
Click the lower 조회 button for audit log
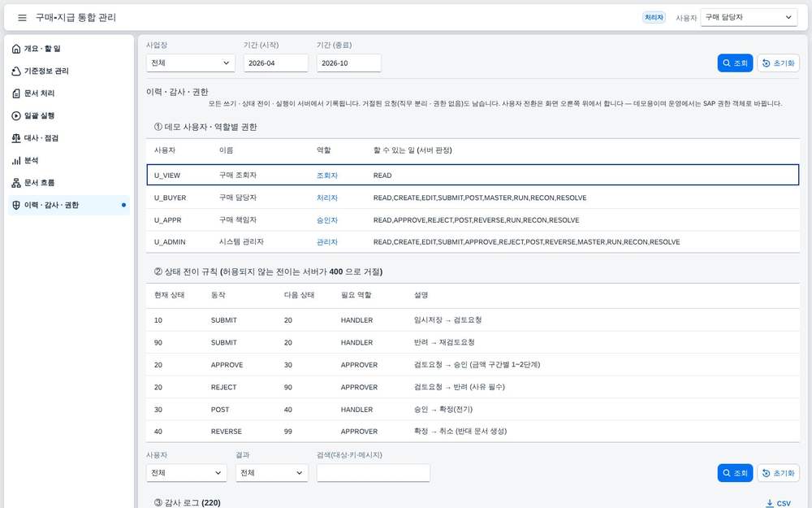click(x=735, y=473)
